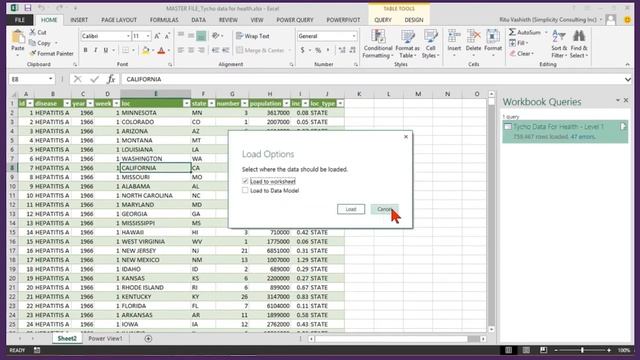The width and height of the screenshot is (640, 360).
Task: Close the Workbook Queries pane
Action: coord(626,100)
